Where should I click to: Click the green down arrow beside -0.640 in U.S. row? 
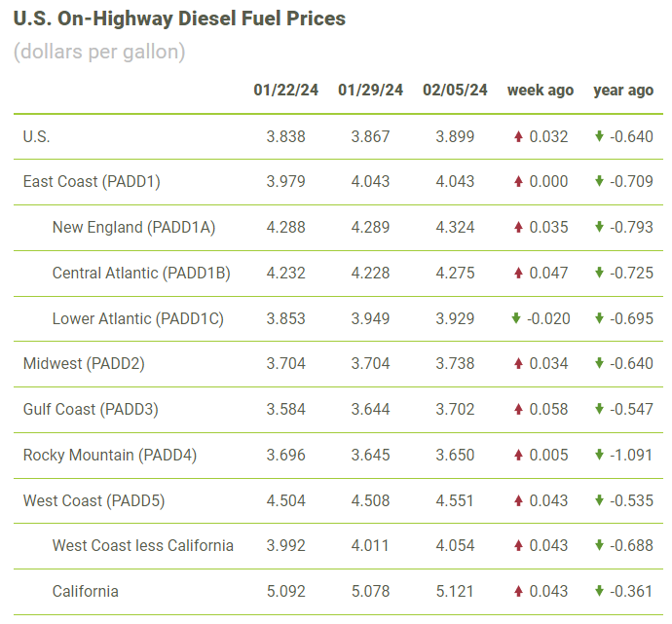coord(600,136)
